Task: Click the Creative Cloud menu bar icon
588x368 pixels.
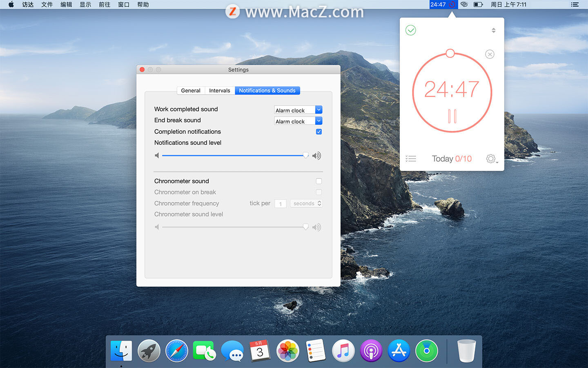Action: pyautogui.click(x=464, y=4)
